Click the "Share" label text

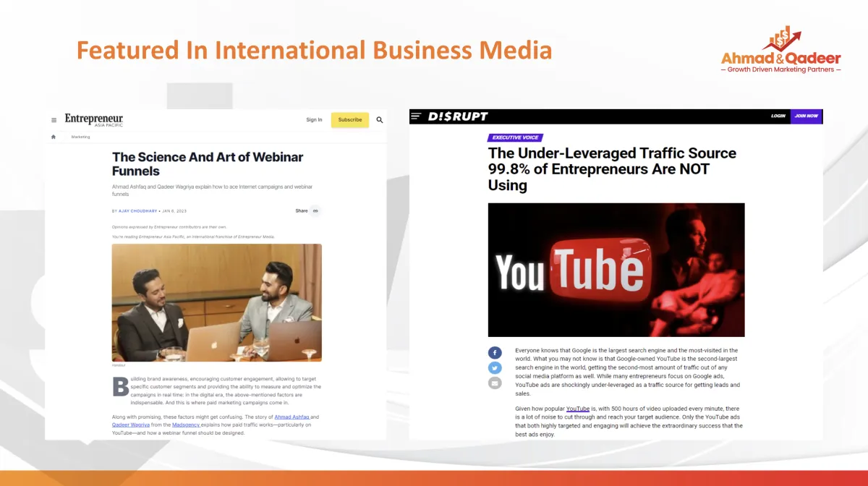coord(302,211)
